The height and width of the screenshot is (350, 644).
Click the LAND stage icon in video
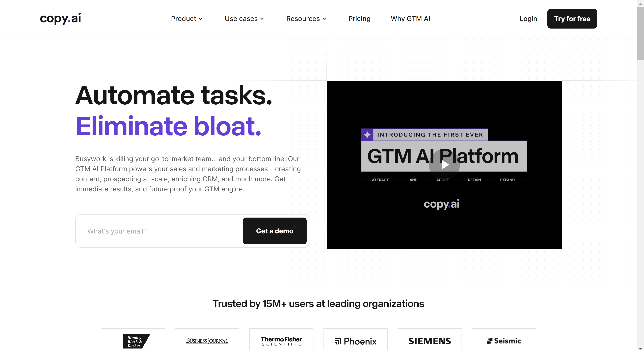pyautogui.click(x=412, y=180)
